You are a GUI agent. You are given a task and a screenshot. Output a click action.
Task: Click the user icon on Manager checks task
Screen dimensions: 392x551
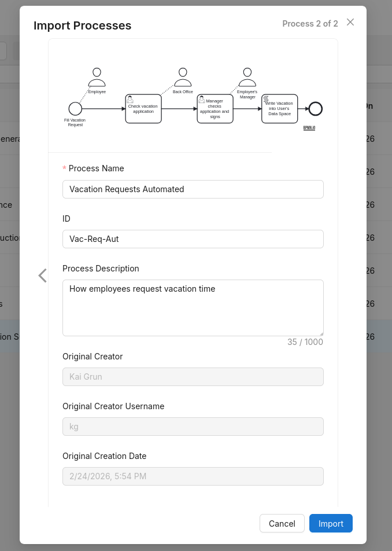click(x=202, y=100)
